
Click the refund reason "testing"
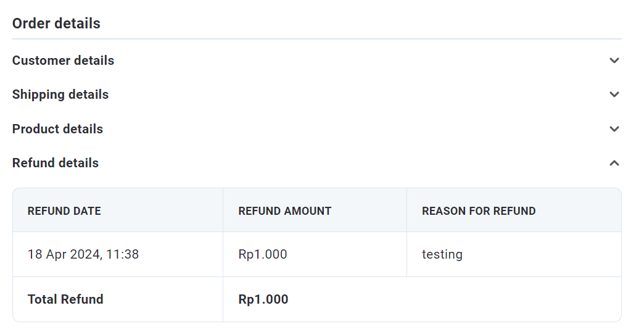442,254
